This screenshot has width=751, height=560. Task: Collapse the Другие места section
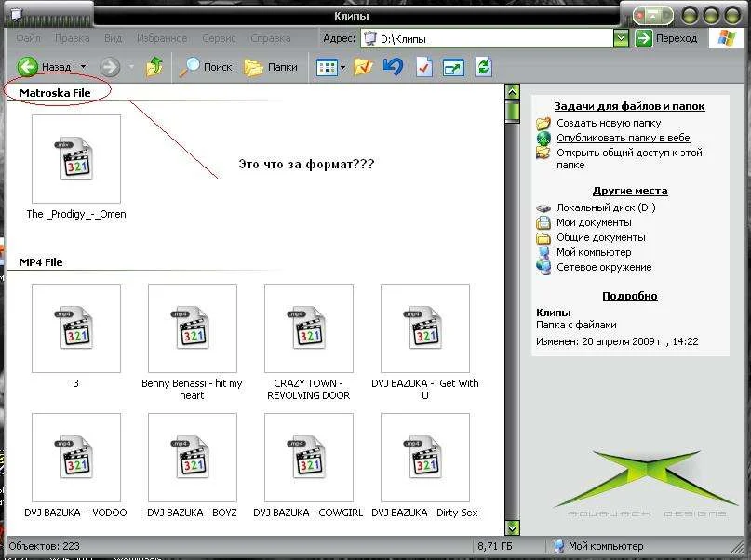(630, 191)
